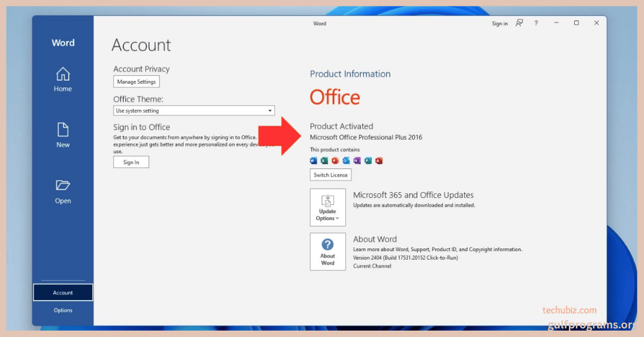
Task: Open the feedback icon in title bar
Action: tap(519, 23)
